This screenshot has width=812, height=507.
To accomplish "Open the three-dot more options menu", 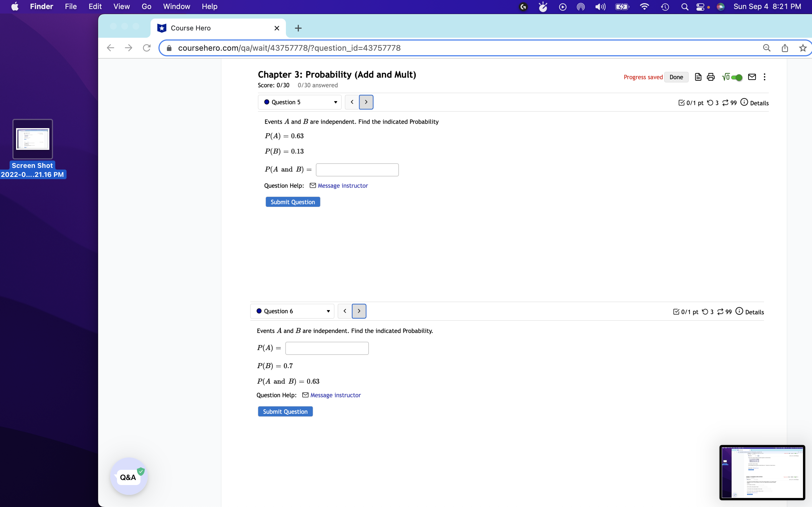I will tap(764, 77).
